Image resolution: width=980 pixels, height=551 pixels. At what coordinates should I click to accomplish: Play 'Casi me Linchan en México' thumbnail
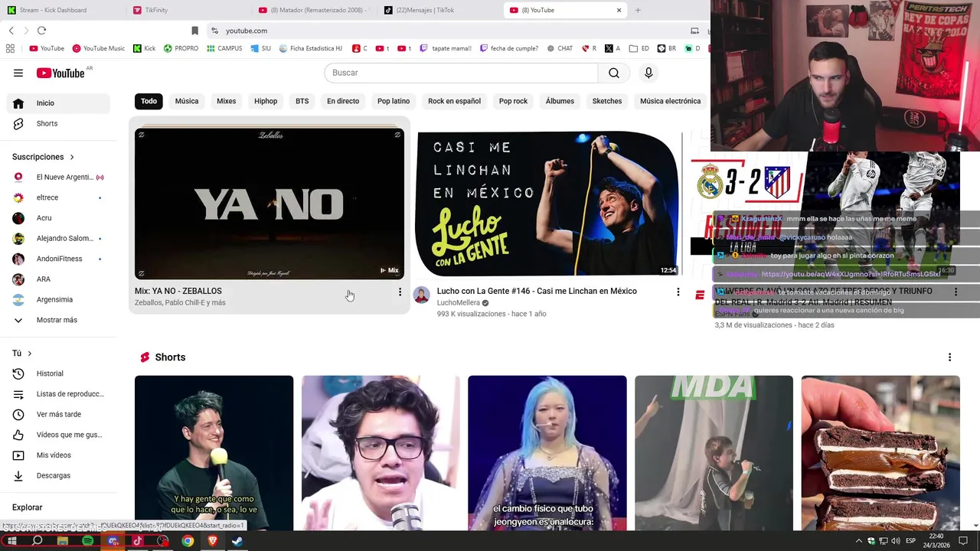(547, 204)
